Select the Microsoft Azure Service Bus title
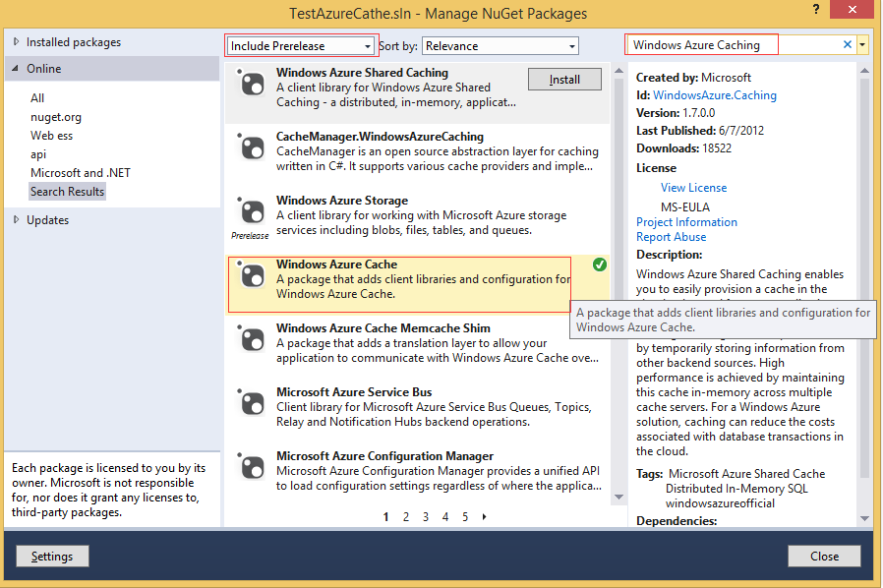The image size is (883, 588). click(x=354, y=392)
